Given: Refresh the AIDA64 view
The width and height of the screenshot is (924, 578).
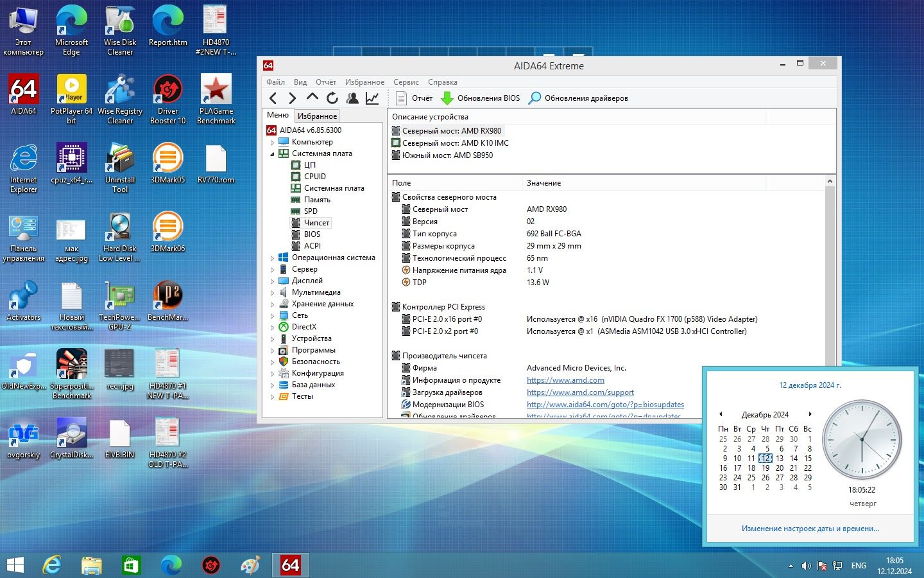Looking at the screenshot, I should 332,98.
